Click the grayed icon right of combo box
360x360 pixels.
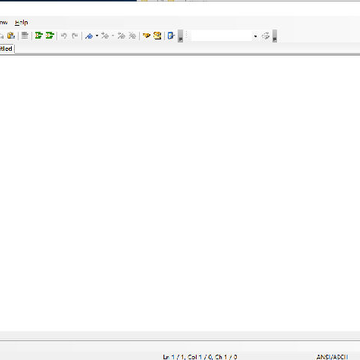(266, 36)
